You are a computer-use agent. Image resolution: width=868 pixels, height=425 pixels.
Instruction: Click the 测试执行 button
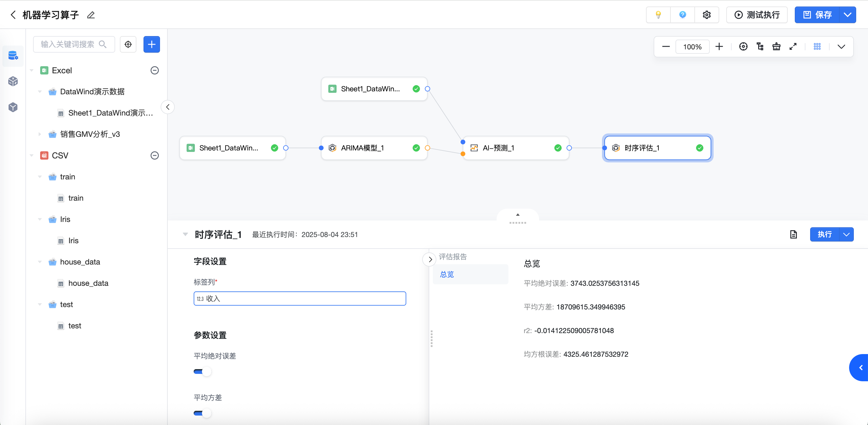pos(757,15)
